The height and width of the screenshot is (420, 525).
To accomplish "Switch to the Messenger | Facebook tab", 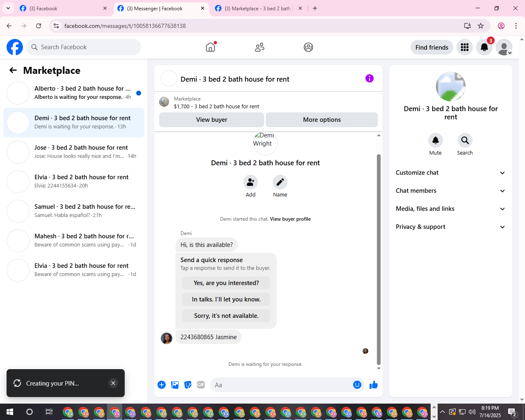I will (x=161, y=8).
